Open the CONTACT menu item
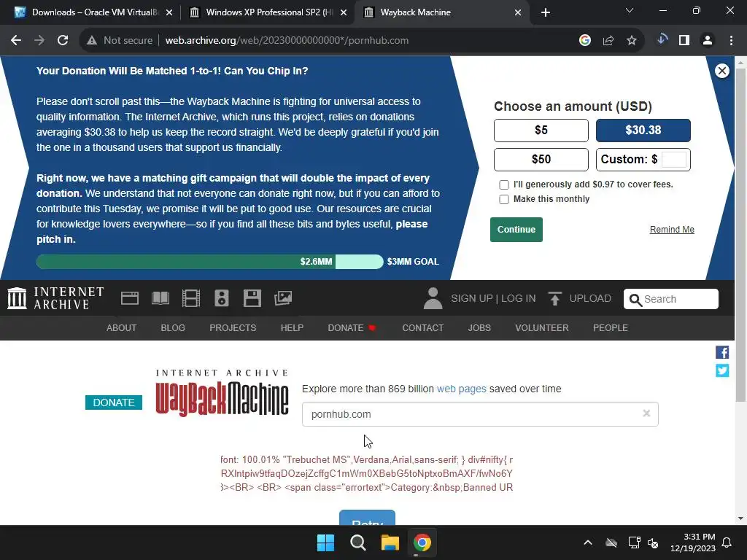The height and width of the screenshot is (560, 747). (x=422, y=327)
